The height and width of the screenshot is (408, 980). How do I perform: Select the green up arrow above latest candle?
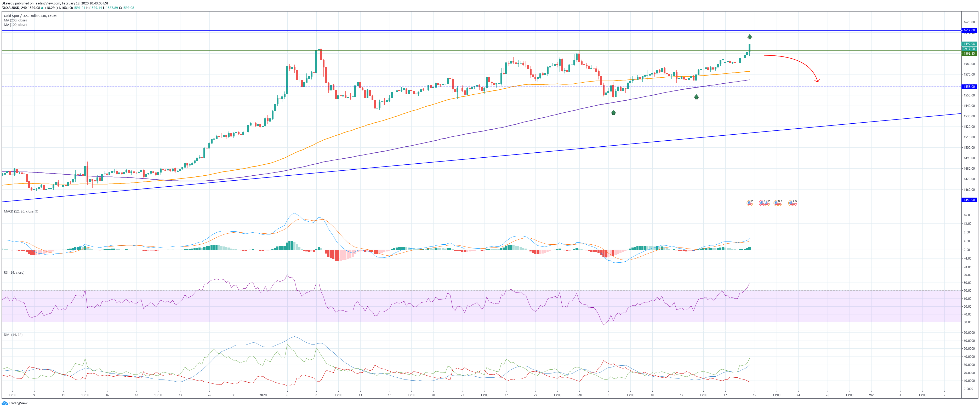749,37
